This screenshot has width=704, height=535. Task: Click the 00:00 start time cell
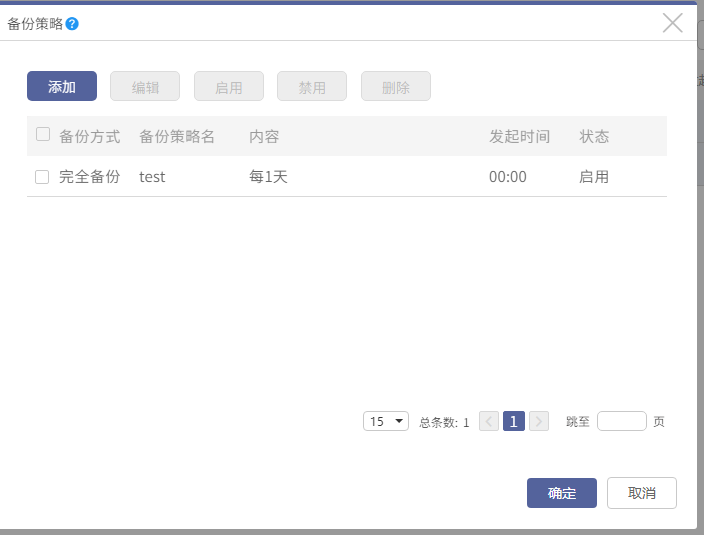pos(508,177)
